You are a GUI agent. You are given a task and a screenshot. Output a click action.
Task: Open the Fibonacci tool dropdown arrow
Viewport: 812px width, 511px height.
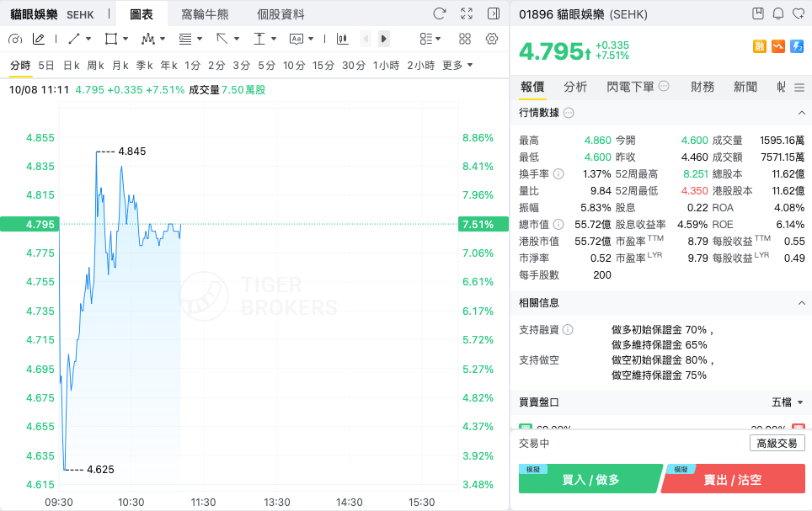[200, 39]
